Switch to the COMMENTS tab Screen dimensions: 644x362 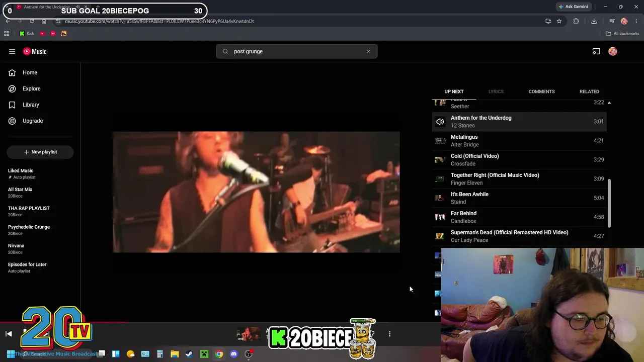[541, 92]
